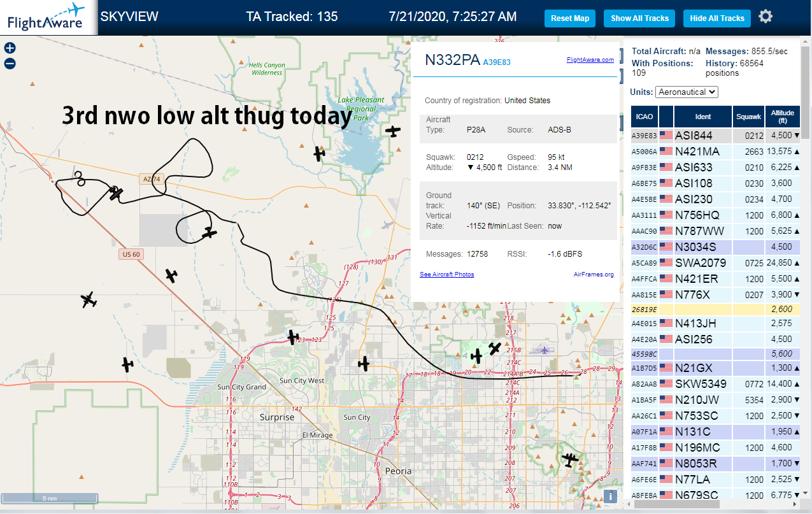812x514 pixels.
Task: Select ASI108 aircraft row
Action: pyautogui.click(x=715, y=183)
